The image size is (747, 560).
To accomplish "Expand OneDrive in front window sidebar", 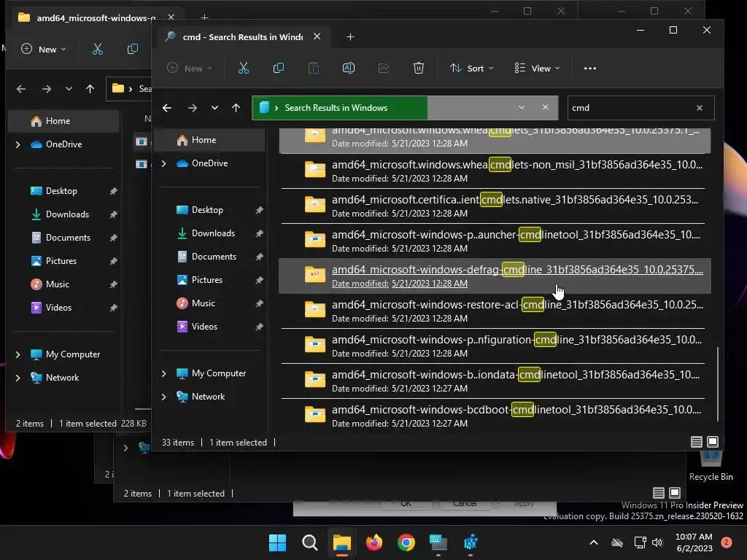I will pos(164,163).
